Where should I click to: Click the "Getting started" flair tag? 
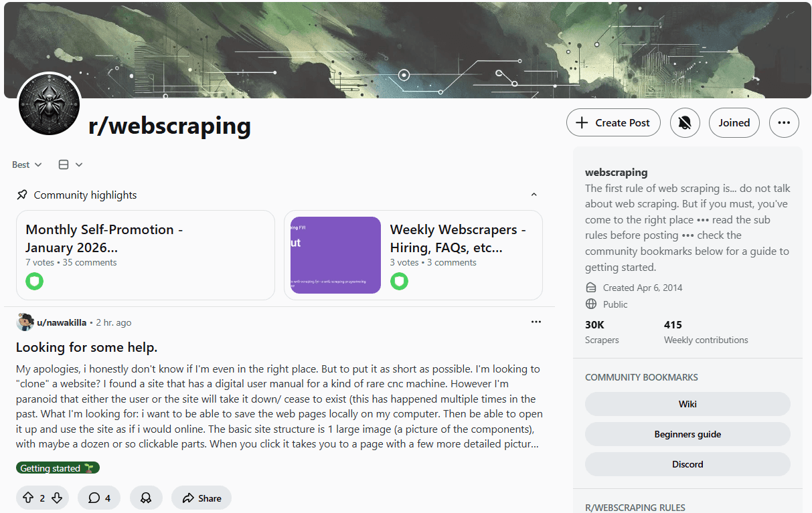[x=58, y=468]
